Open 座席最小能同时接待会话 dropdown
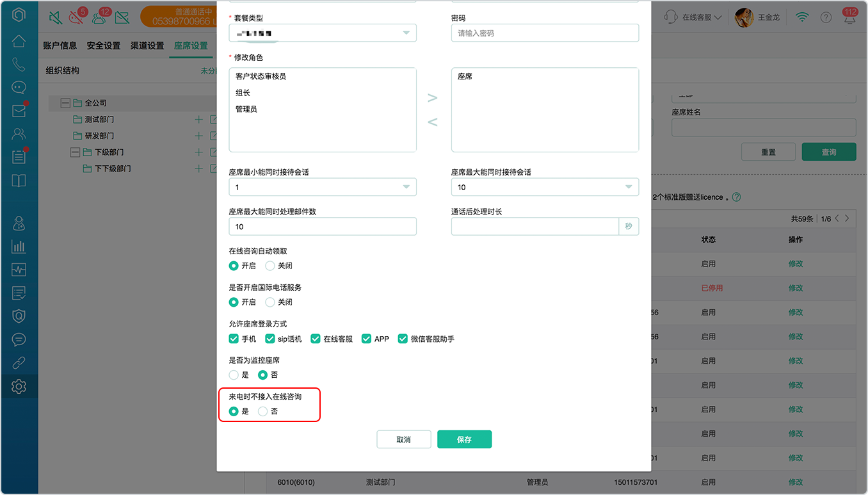The height and width of the screenshot is (495, 868). (323, 187)
